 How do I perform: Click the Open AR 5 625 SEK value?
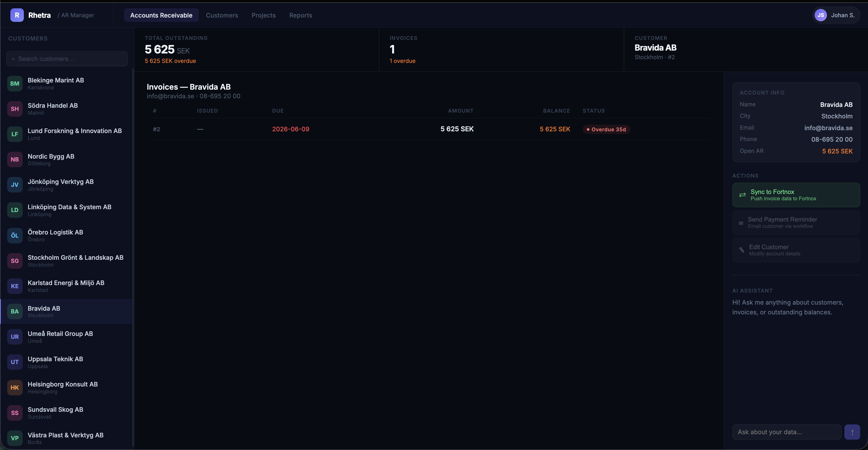click(x=837, y=151)
